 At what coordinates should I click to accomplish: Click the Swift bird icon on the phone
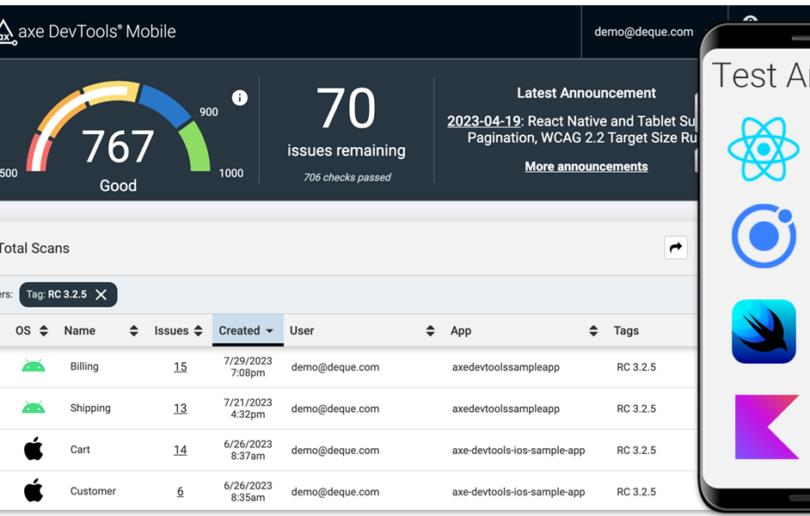[x=763, y=332]
